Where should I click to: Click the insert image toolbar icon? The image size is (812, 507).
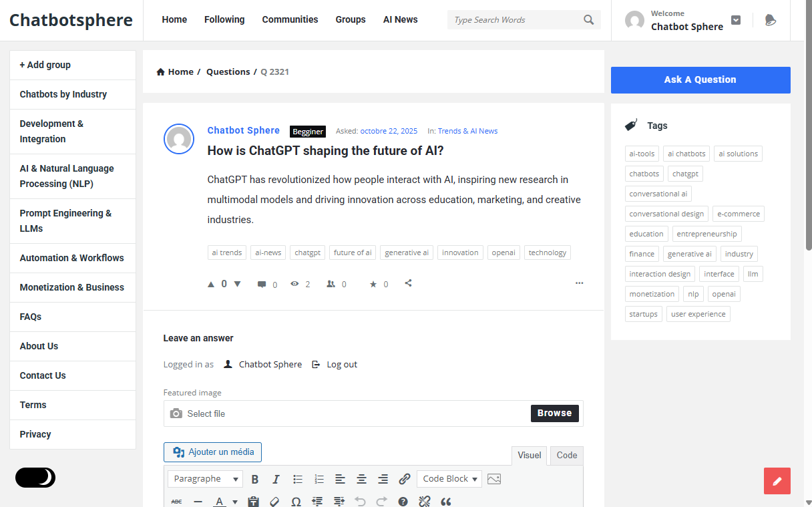(493, 479)
